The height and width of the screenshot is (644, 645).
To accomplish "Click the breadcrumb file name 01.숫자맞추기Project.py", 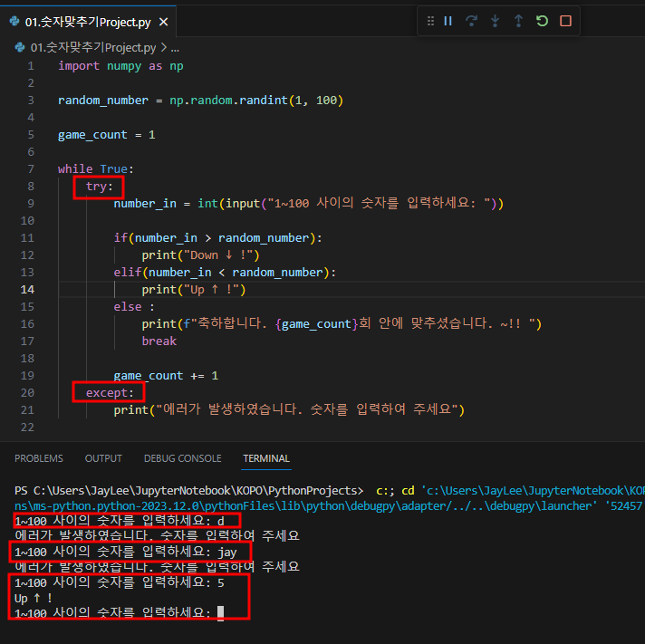I will click(x=93, y=48).
